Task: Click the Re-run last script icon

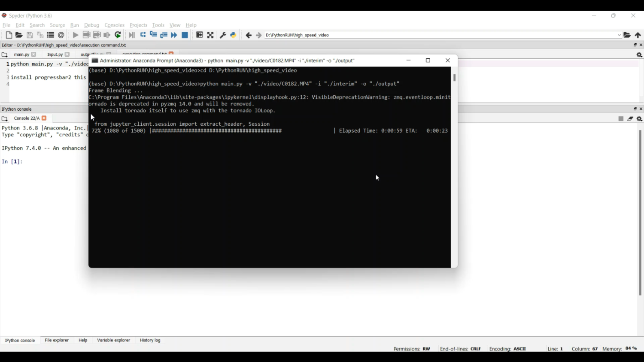Action: (118, 35)
